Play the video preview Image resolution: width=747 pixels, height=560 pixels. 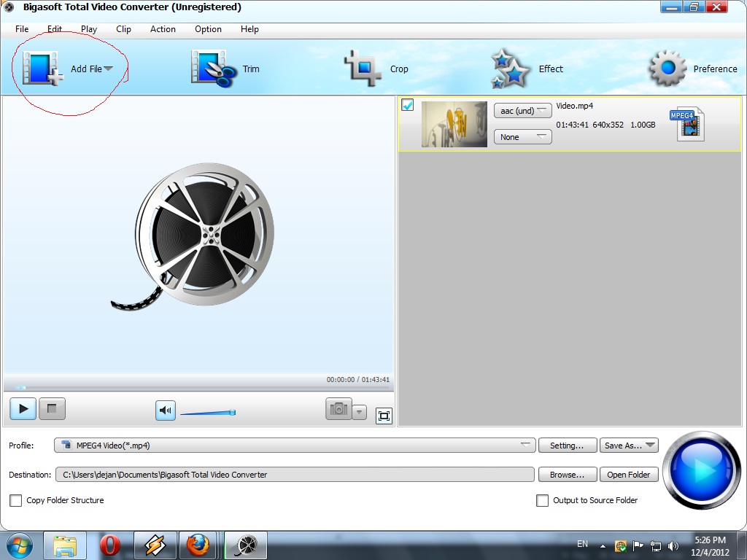click(23, 408)
